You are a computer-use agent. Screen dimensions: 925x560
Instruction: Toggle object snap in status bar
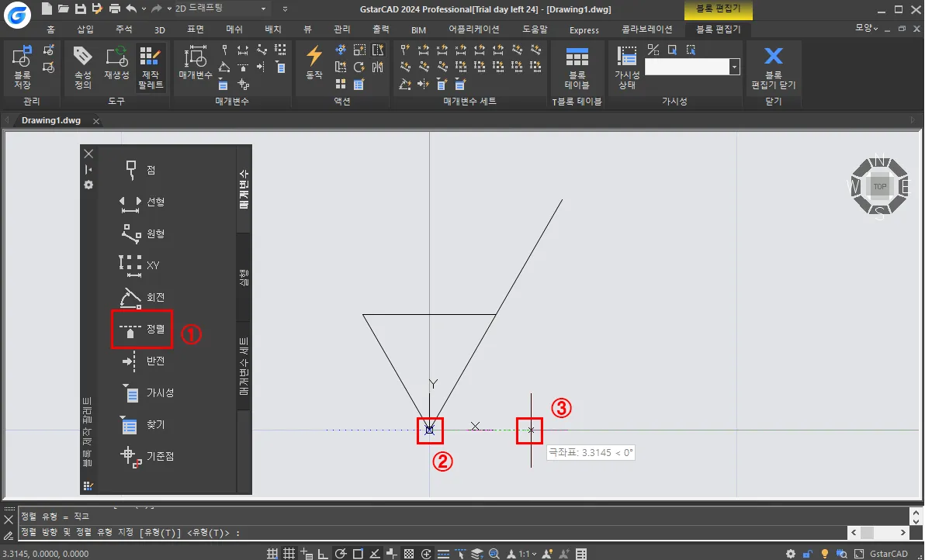point(358,554)
